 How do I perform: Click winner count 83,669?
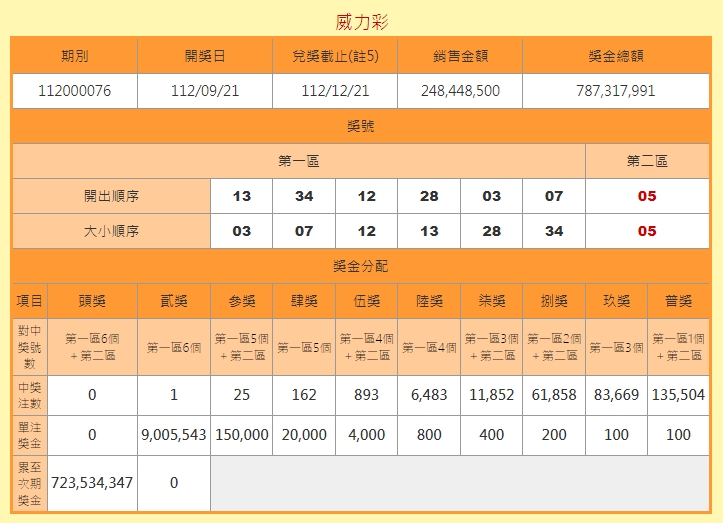pos(616,395)
